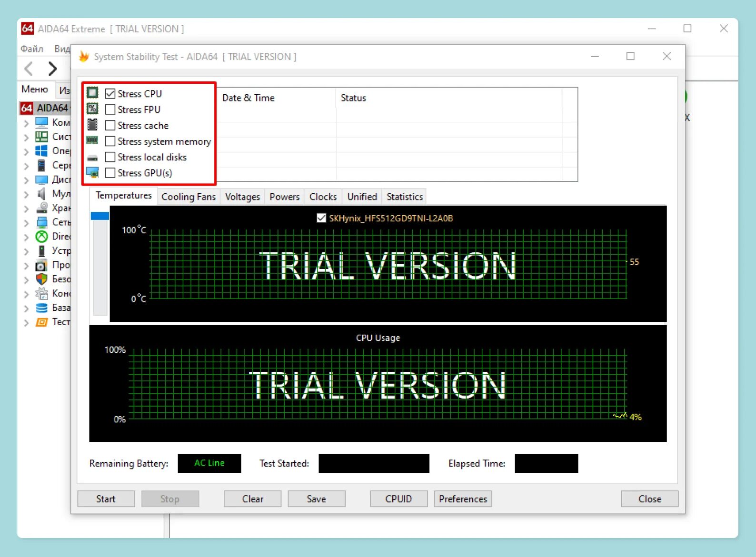Click the motherboard icon next to Сис
The image size is (756, 557).
pos(42,137)
